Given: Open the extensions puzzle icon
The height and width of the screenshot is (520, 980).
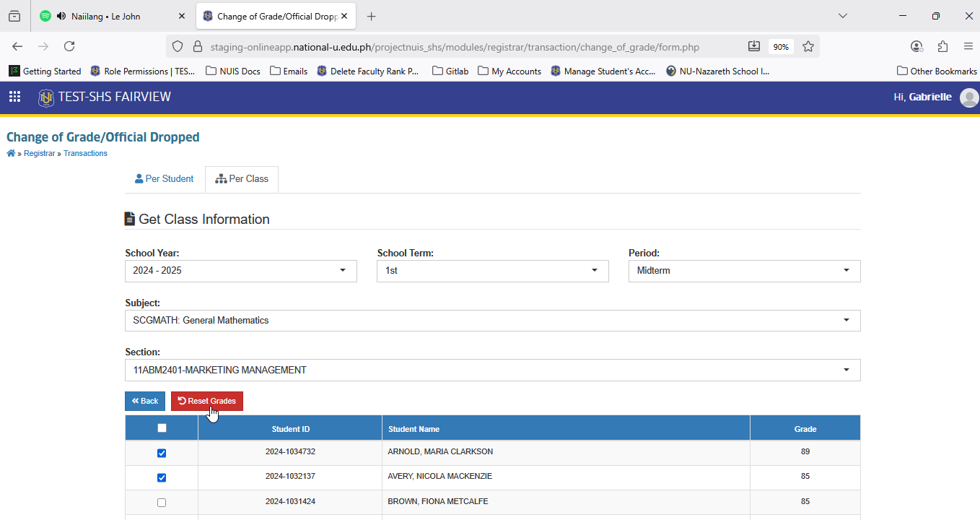Looking at the screenshot, I should pos(942,46).
